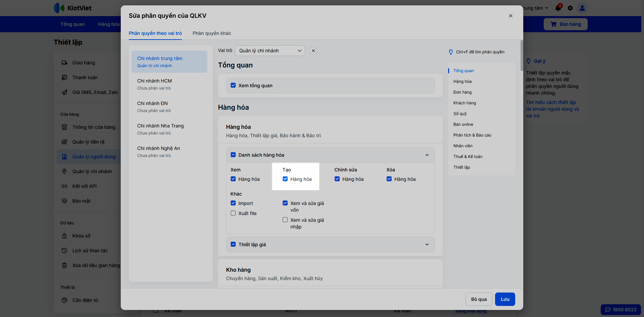This screenshot has width=644, height=317.
Task: Enable the Xuất file checkbox
Action: pos(233,213)
